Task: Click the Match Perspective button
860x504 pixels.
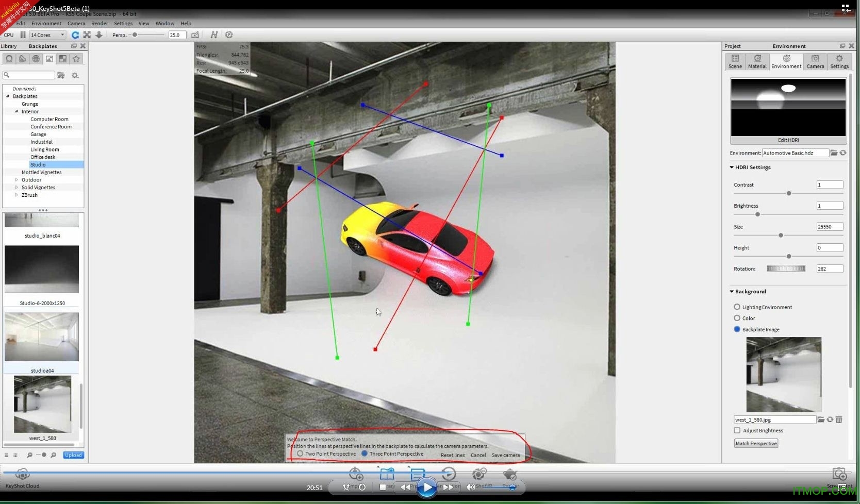Action: tap(756, 443)
